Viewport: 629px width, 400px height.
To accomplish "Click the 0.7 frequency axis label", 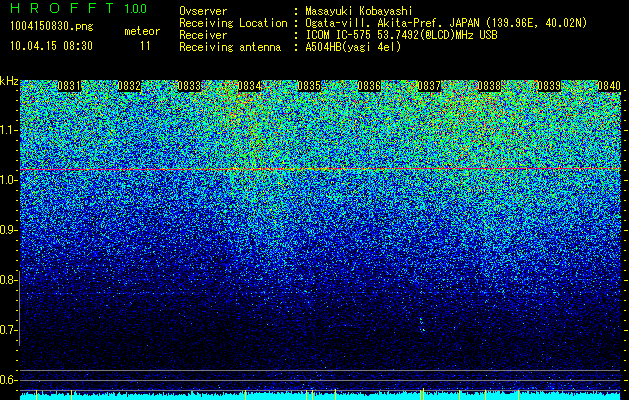I will click(x=8, y=330).
